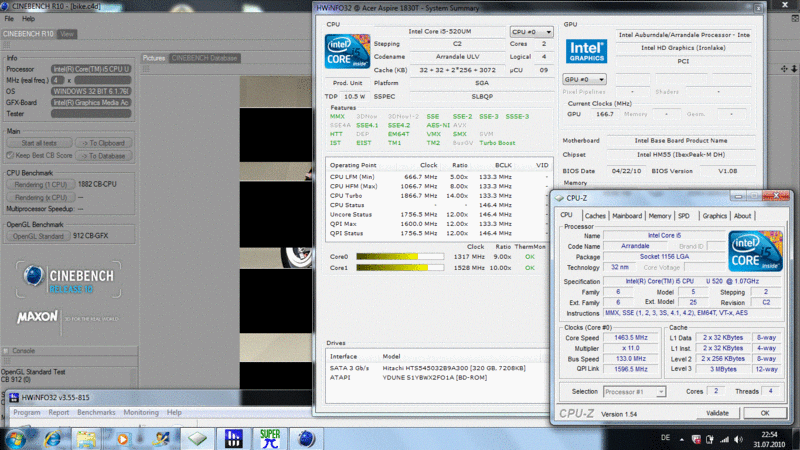Open HWiNFO32 Program menu
800x450 pixels.
(27, 412)
